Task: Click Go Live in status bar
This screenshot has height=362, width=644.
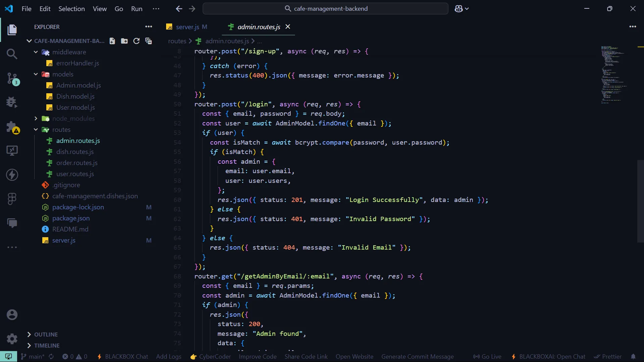Action: tap(487, 357)
